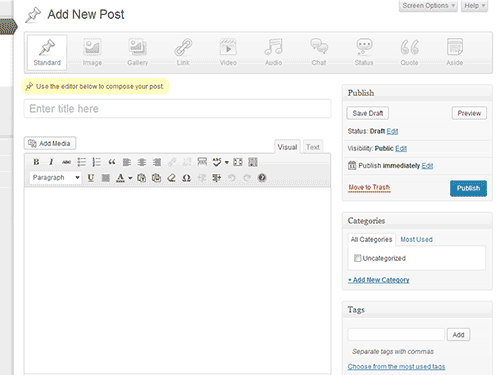The image size is (500, 375).
Task: Insert an ordered numbered list
Action: (x=96, y=162)
